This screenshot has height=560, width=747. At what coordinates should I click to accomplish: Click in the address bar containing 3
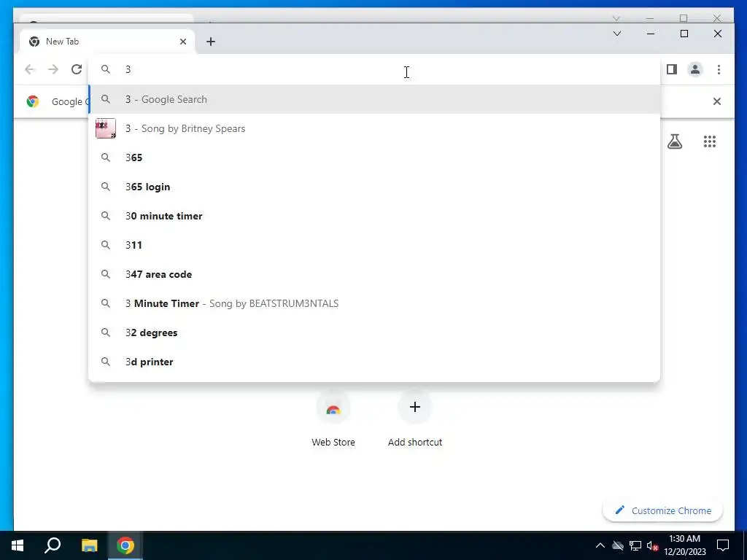coord(374,69)
